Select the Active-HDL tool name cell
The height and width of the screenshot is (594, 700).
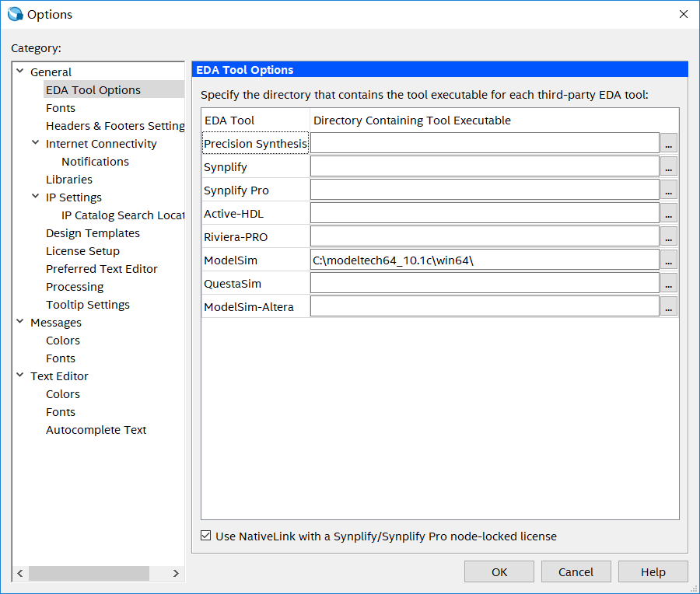(255, 213)
